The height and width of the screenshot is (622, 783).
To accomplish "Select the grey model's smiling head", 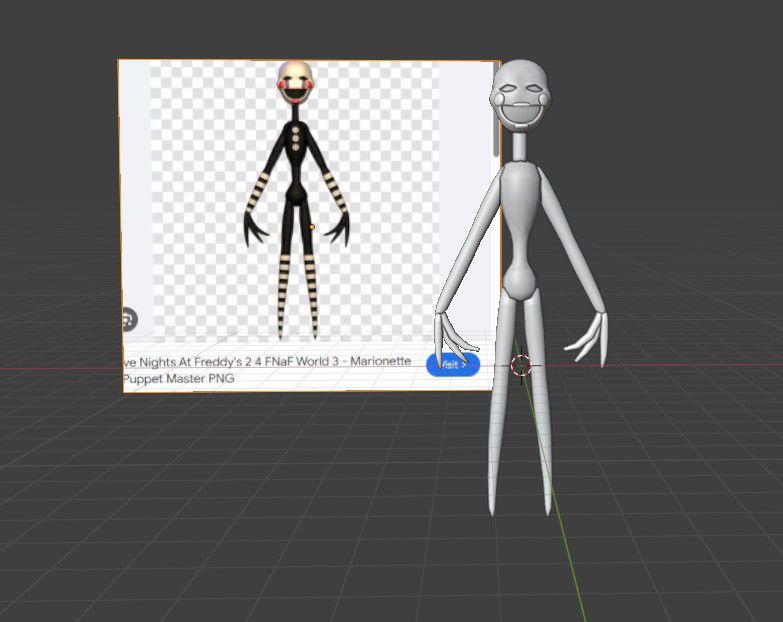I will pos(519,96).
